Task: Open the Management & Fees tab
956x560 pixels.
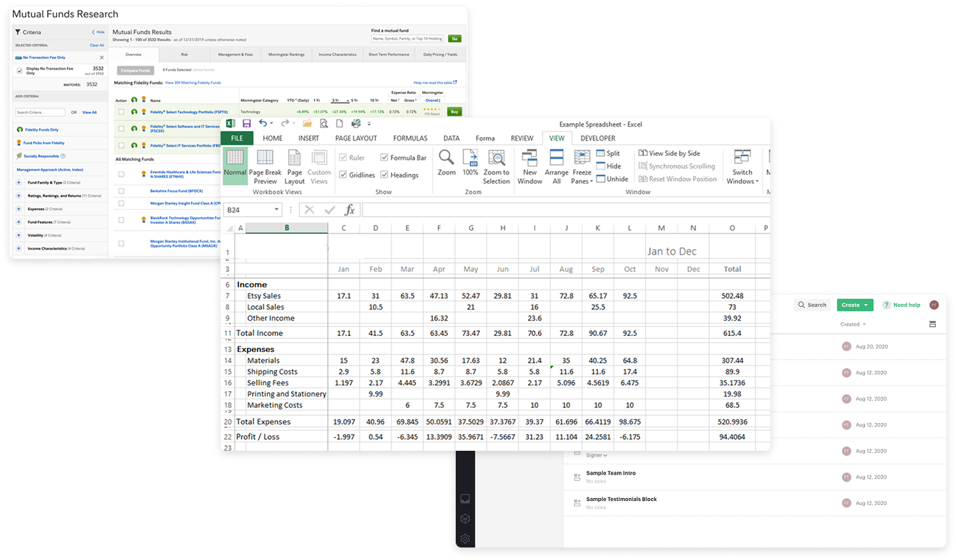Action: (x=235, y=54)
